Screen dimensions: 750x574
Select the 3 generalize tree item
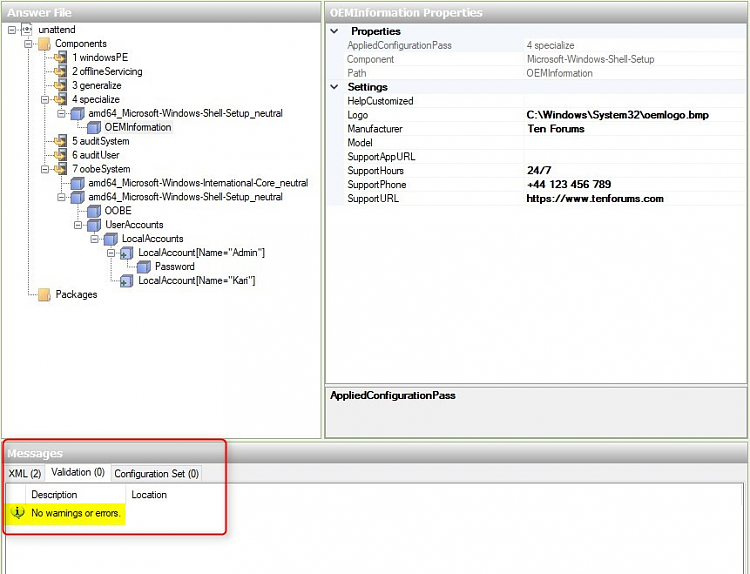click(97, 85)
